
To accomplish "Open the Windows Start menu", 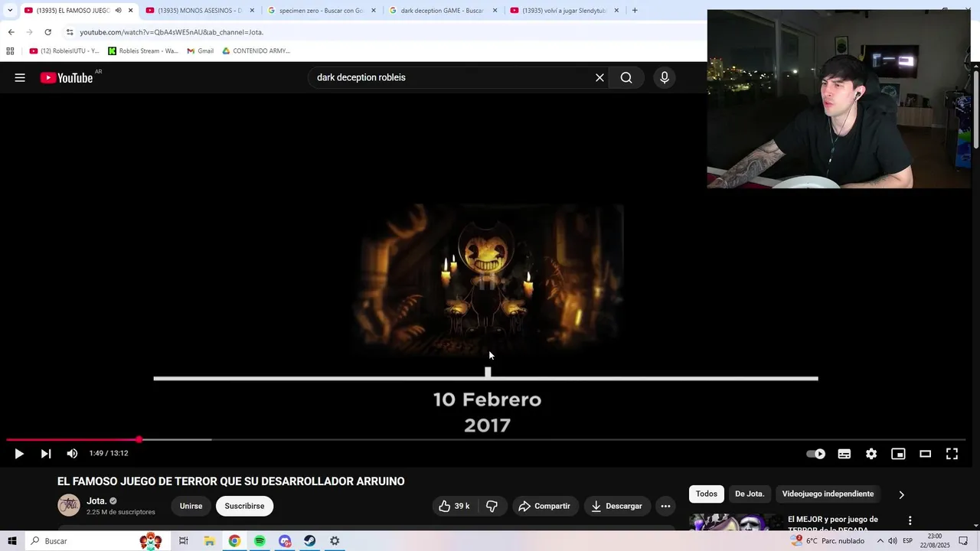I will point(12,541).
